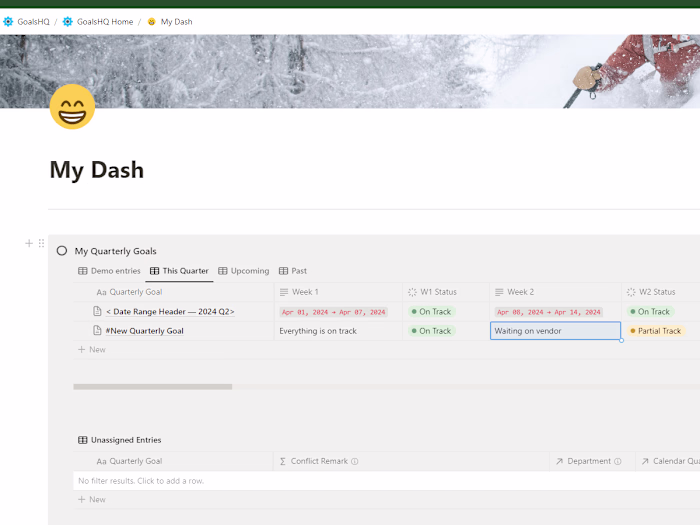
Task: Click No filter results to add a row
Action: click(387, 481)
